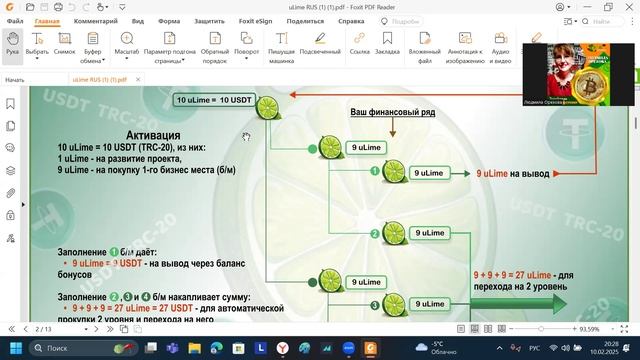Open the Справка tab
This screenshot has height=360, width=640.
click(x=351, y=21)
